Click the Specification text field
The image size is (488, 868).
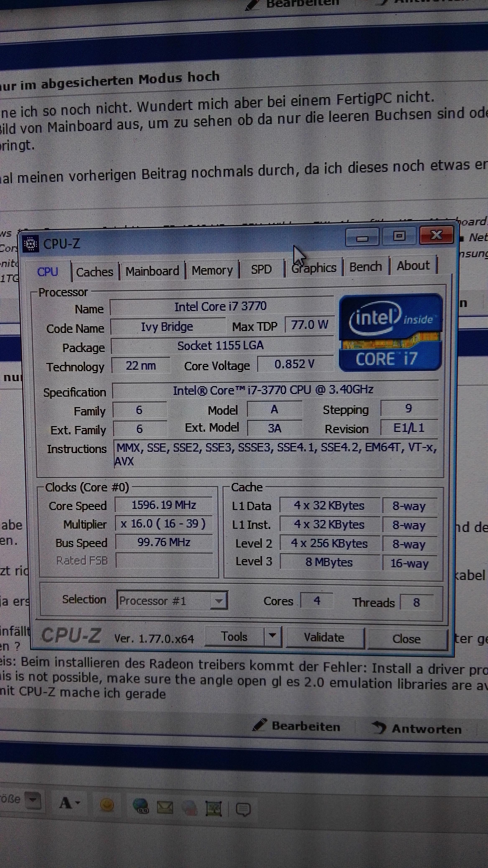point(273,390)
